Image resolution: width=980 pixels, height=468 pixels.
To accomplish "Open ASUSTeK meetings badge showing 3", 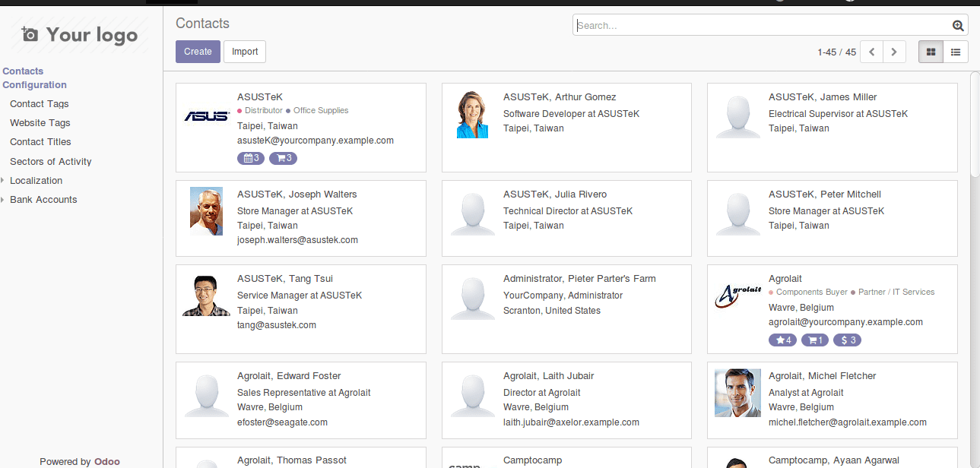I will tap(251, 158).
